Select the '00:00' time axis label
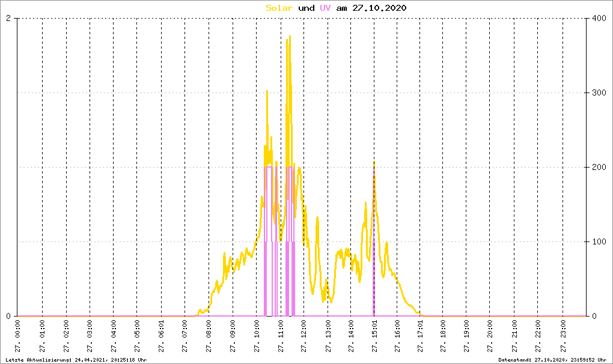Image resolution: width=613 pixels, height=364 pixels. pos(17,336)
